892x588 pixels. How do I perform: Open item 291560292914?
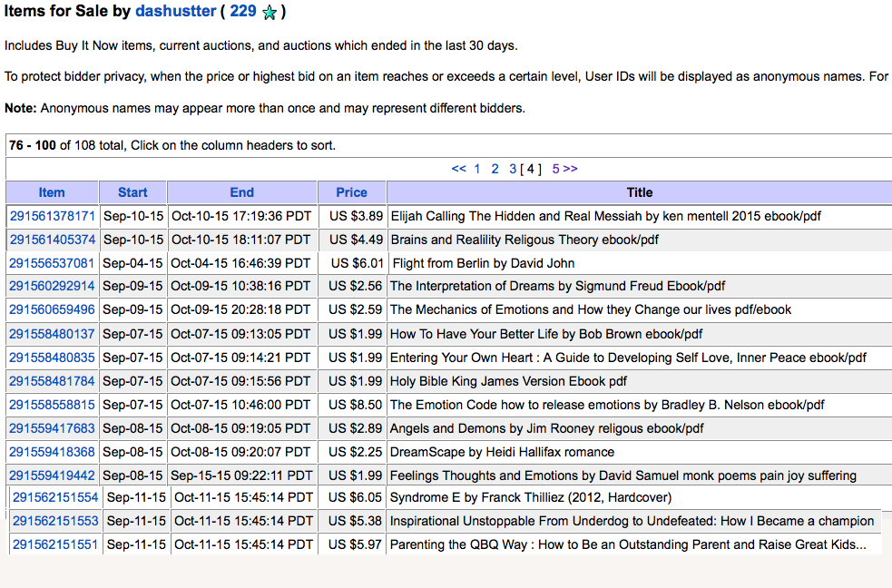[52, 286]
